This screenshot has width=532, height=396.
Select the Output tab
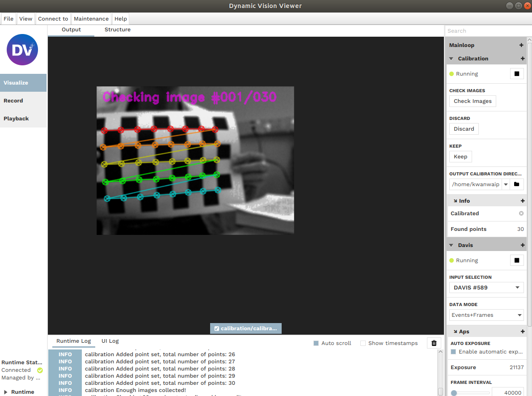pyautogui.click(x=71, y=30)
